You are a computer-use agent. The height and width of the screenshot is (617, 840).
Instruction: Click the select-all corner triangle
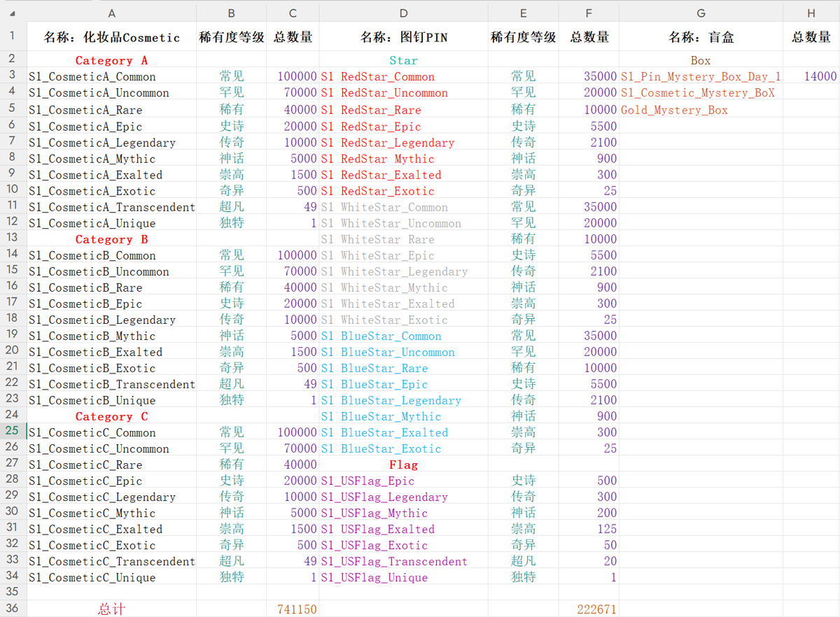[13, 13]
